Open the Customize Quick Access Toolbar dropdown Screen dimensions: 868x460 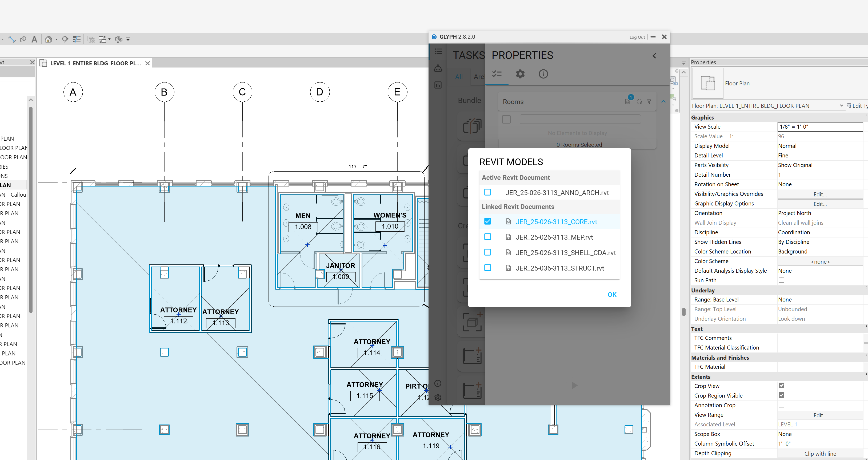[x=128, y=39]
